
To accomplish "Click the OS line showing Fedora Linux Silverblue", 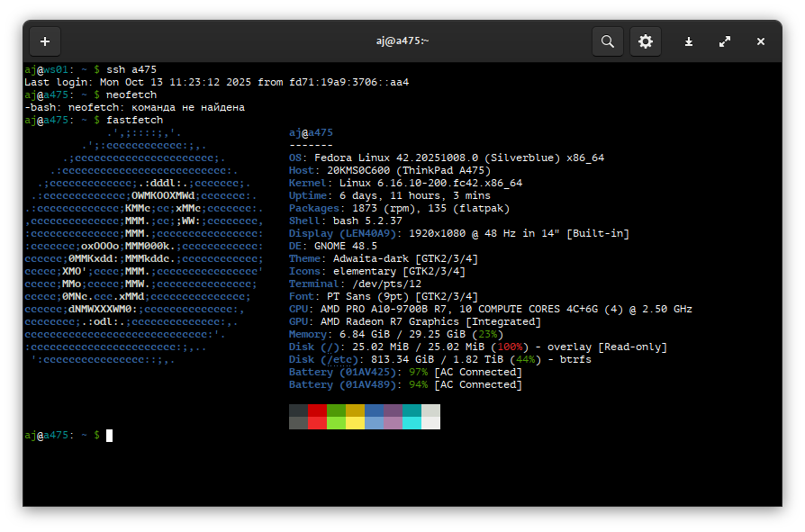I will coord(447,158).
